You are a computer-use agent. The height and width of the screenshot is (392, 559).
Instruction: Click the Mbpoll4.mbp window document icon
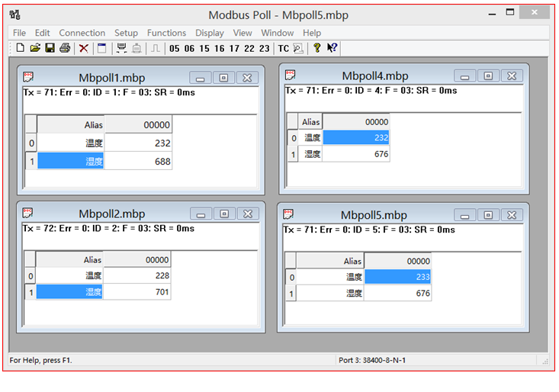tap(291, 75)
